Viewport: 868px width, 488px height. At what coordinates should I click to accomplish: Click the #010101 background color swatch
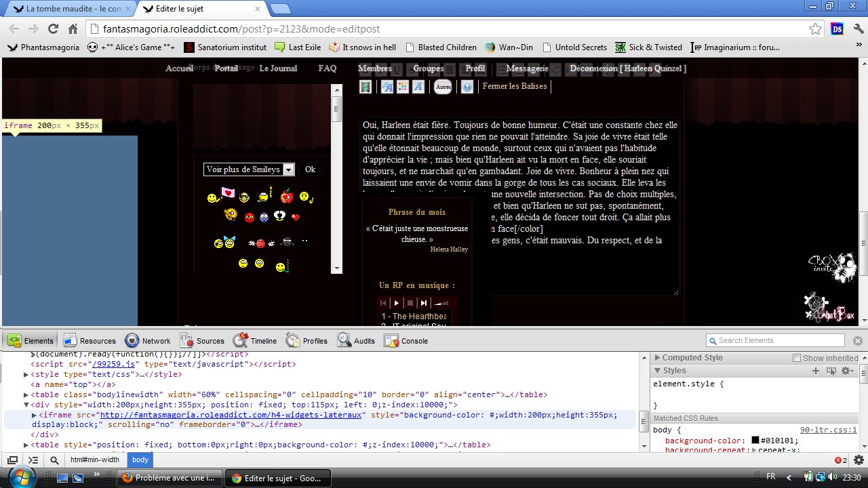[755, 441]
